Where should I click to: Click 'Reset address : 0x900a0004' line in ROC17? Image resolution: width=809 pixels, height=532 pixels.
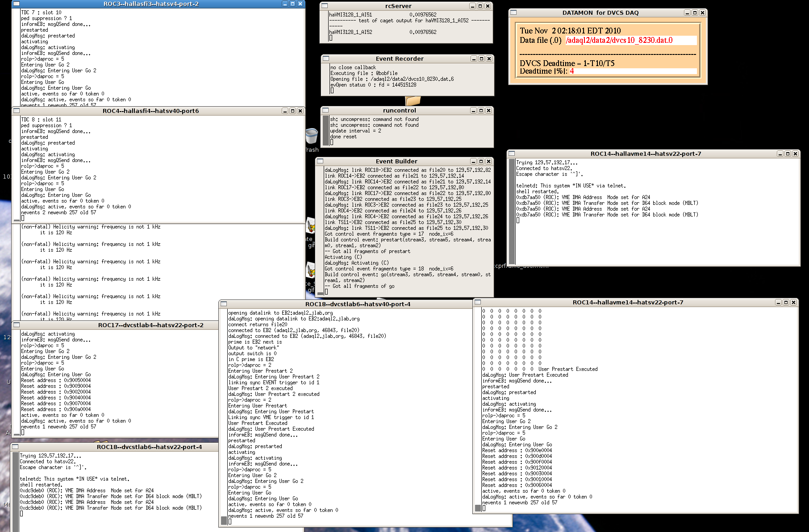click(56, 409)
